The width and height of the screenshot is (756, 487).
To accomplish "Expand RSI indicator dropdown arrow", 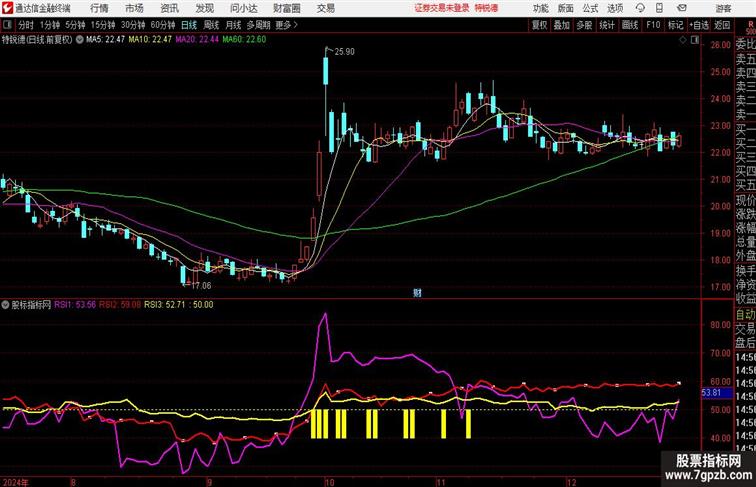I will (5, 305).
